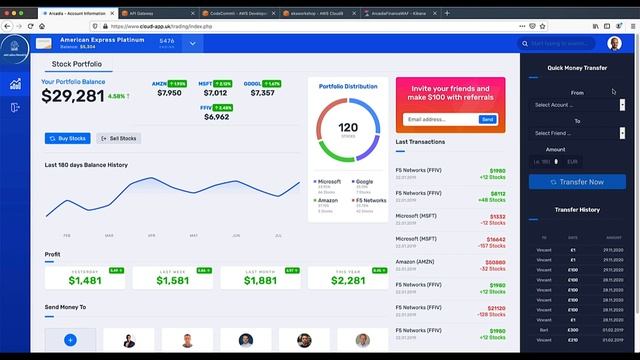Viewport: 640px width, 360px height.
Task: Open the page actions three-dot menu
Action: (522, 26)
